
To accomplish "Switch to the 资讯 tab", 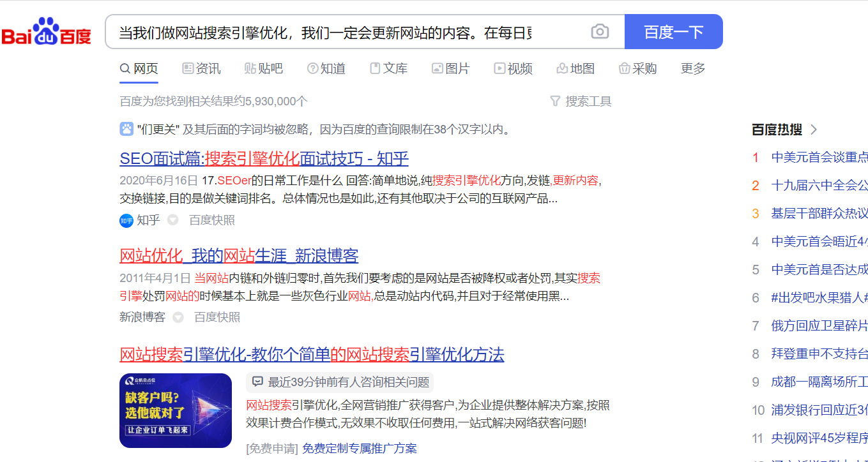I will tap(201, 68).
